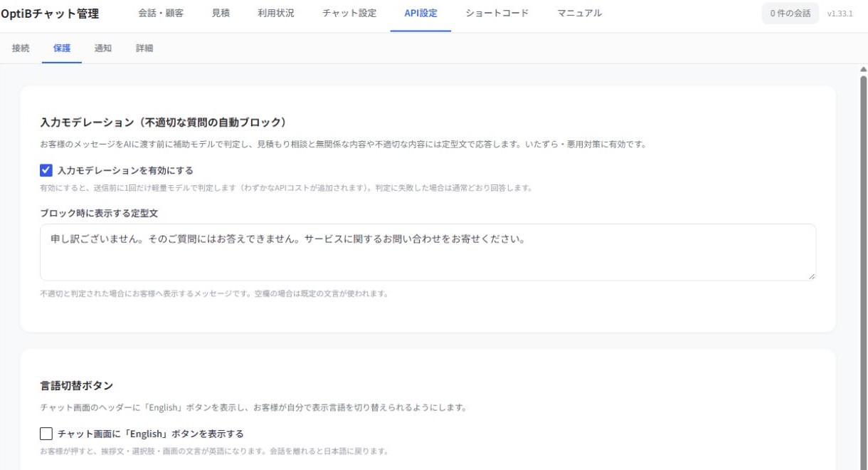868x470 pixels.
Task: Select the 保護 sub-tab
Action: coord(62,48)
